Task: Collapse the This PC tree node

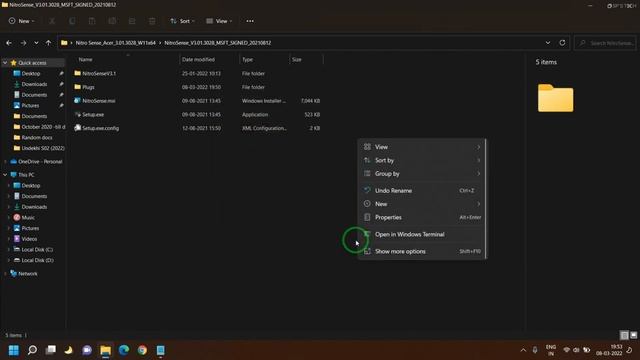Action: tap(5, 175)
